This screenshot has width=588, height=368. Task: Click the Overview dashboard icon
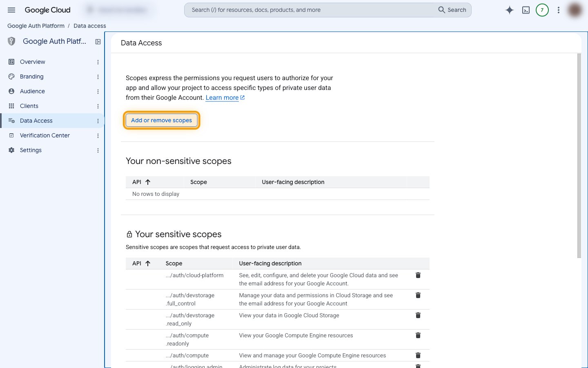coord(11,62)
